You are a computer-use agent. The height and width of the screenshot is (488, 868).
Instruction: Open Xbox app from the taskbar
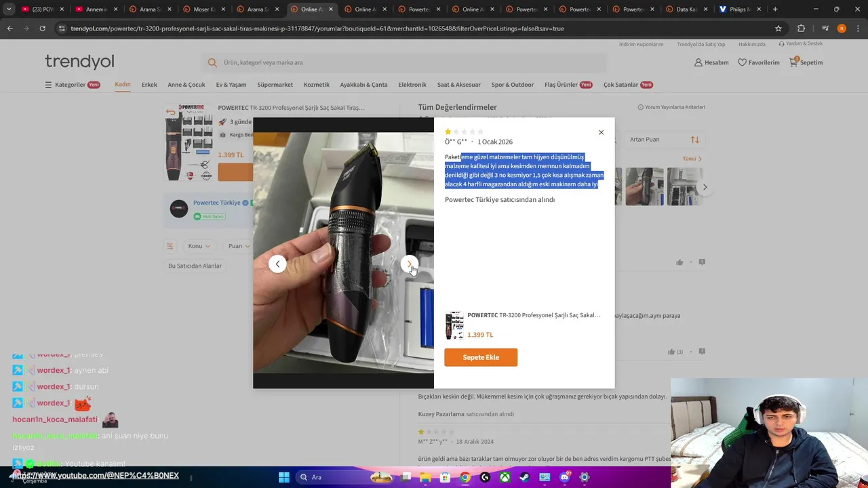[x=505, y=477]
